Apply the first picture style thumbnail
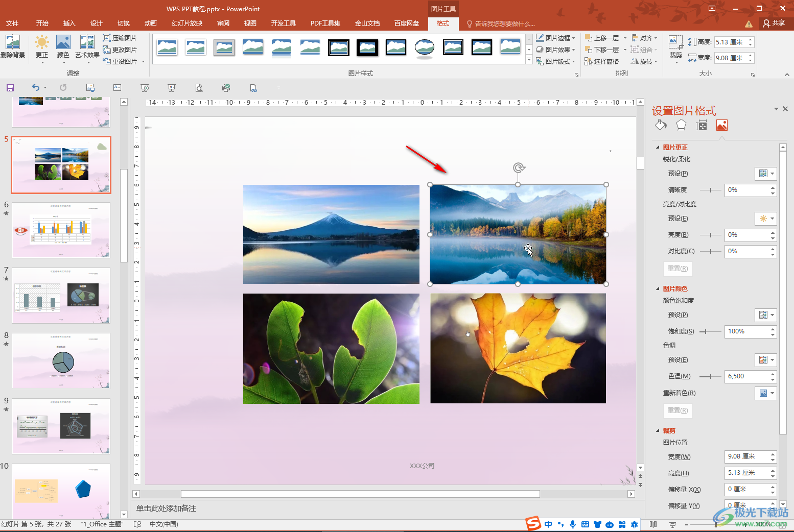This screenshot has height=532, width=794. (167, 47)
